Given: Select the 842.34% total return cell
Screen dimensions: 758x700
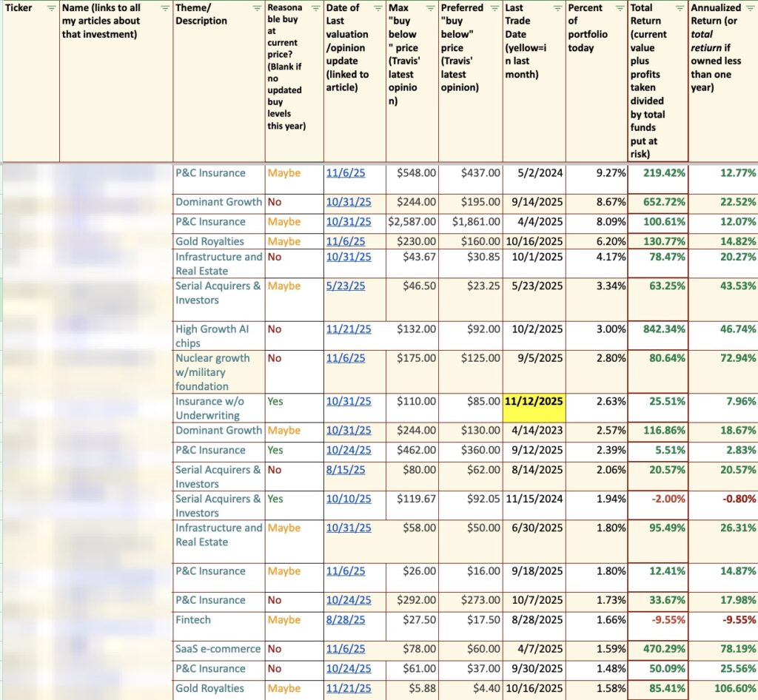Looking at the screenshot, I should pos(657,329).
